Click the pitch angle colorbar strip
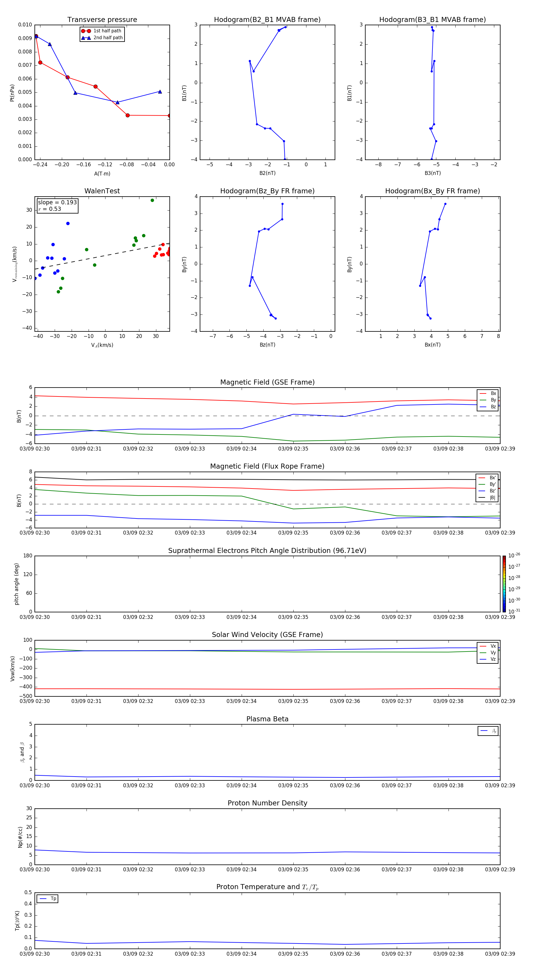Viewport: 535px width, 980px height. (504, 584)
